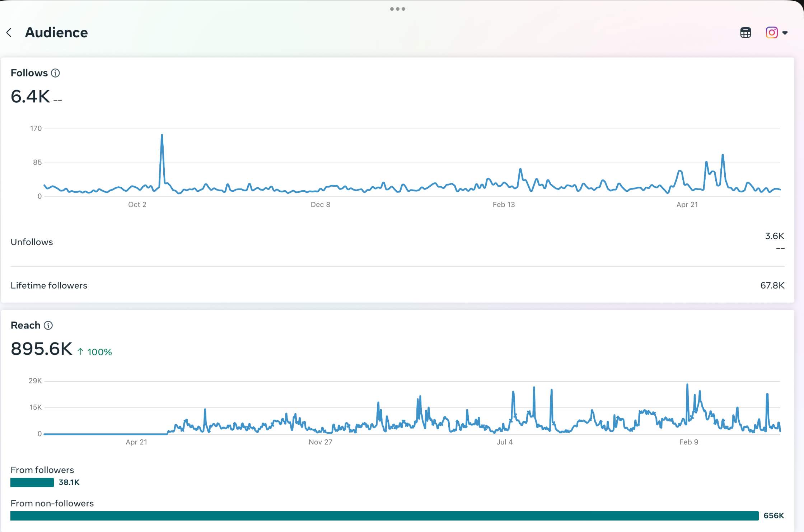Click the 895.6K reach total

[x=42, y=349]
